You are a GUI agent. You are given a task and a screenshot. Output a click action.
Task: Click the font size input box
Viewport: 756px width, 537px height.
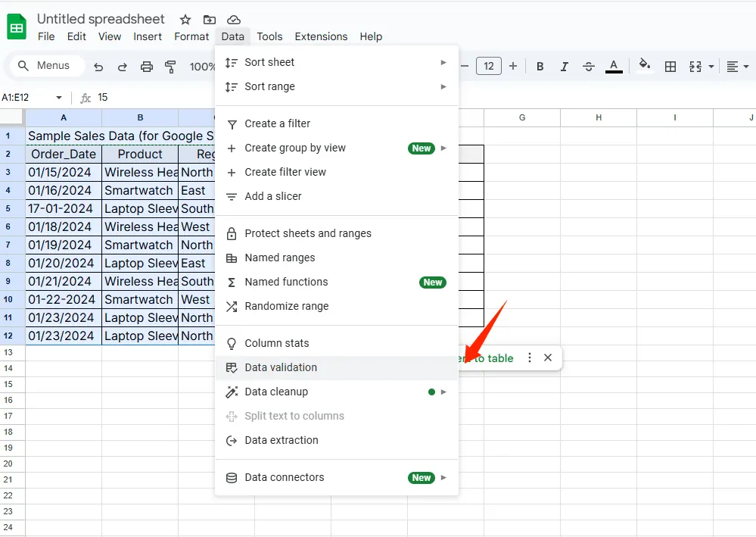click(488, 67)
